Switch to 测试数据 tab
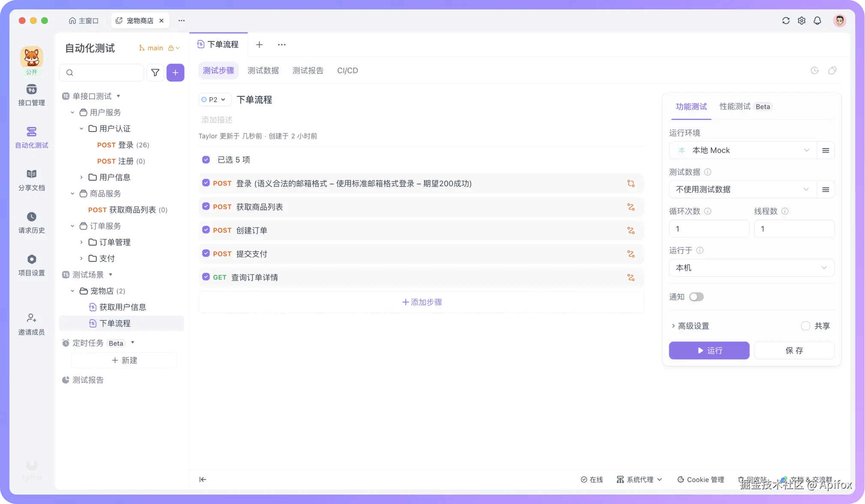865x504 pixels. (263, 71)
